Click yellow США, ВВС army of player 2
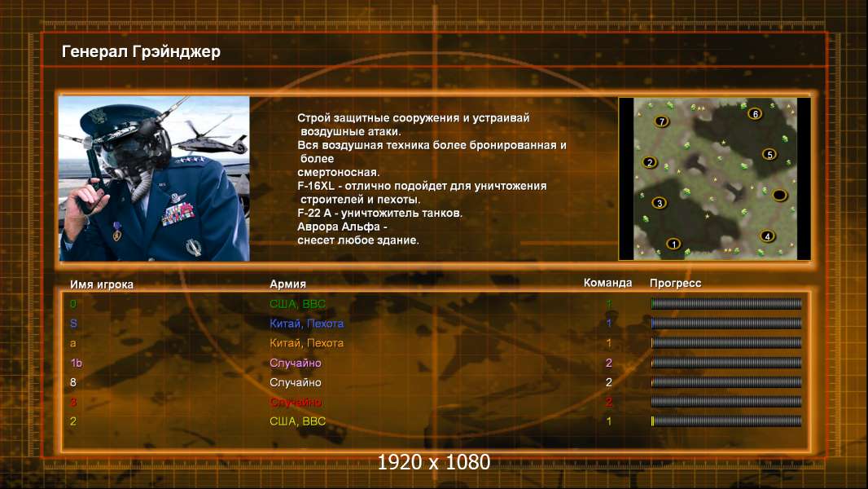868x489 pixels. pos(297,421)
